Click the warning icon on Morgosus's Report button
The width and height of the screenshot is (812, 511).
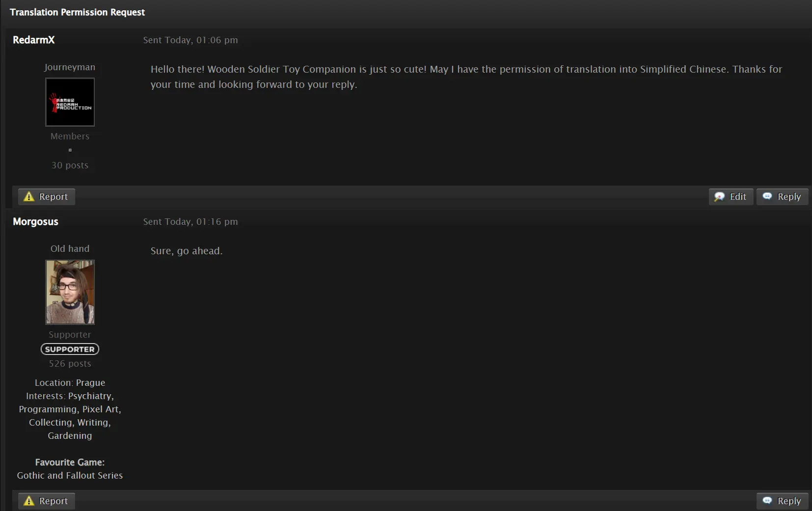pyautogui.click(x=29, y=501)
